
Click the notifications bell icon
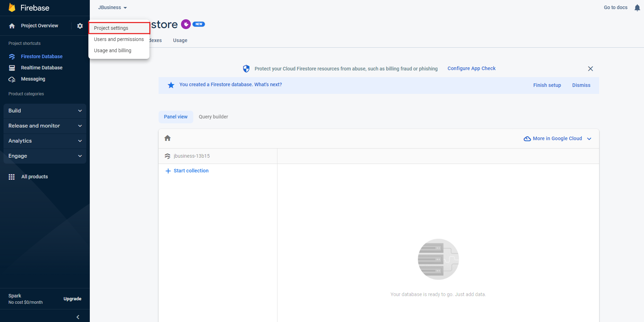pyautogui.click(x=637, y=8)
